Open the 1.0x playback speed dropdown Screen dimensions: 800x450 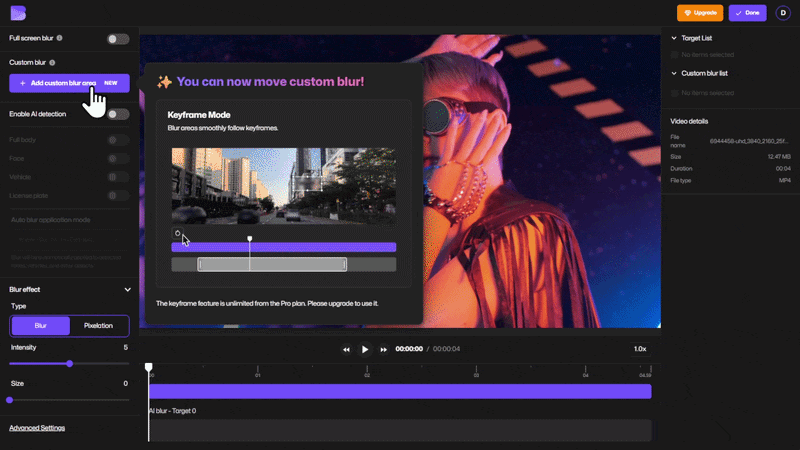tap(640, 349)
